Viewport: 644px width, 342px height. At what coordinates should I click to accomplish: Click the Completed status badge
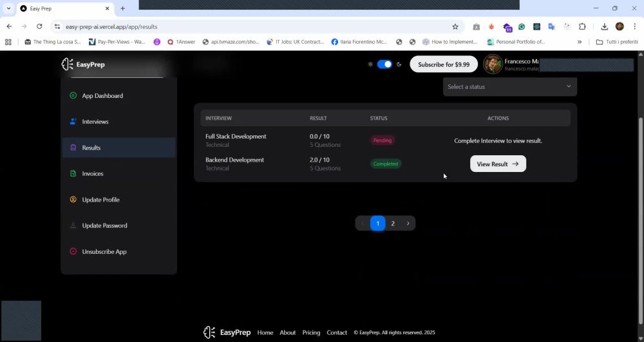tap(385, 164)
